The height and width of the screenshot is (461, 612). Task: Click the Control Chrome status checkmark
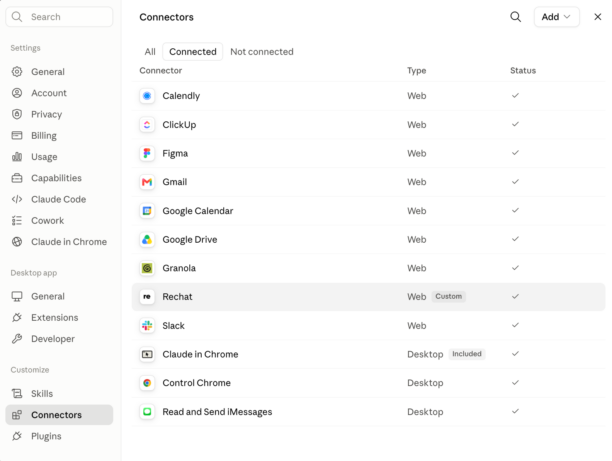[x=515, y=383]
